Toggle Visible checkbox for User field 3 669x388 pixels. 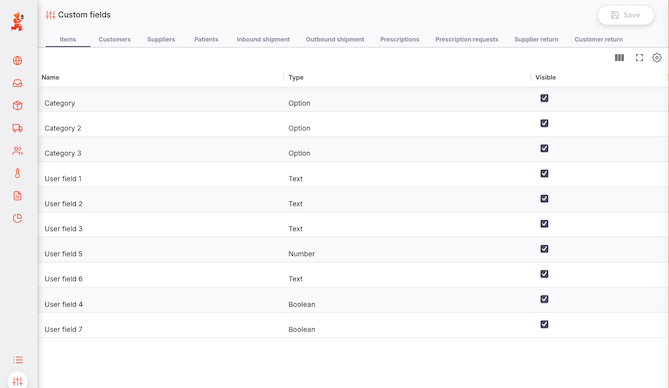[x=544, y=224]
